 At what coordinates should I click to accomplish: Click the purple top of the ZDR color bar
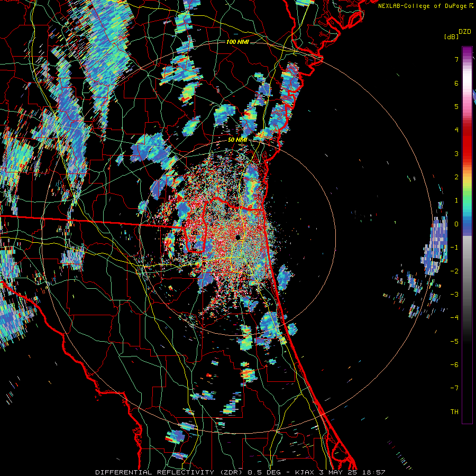(467, 52)
